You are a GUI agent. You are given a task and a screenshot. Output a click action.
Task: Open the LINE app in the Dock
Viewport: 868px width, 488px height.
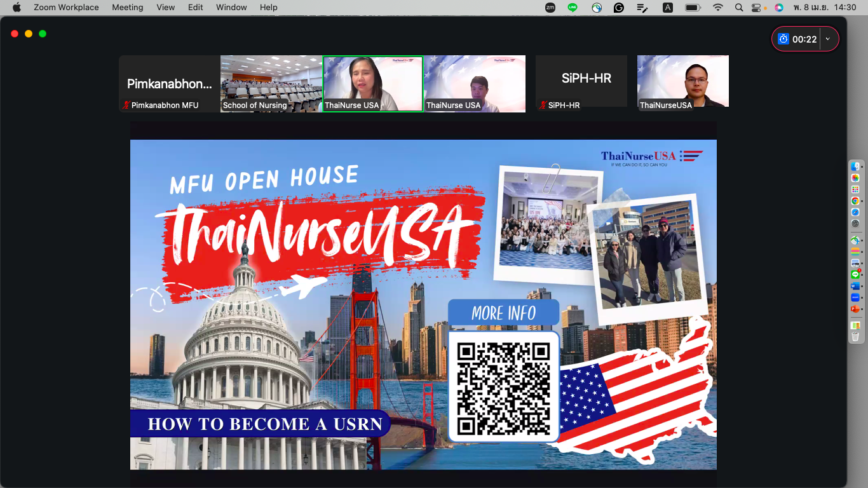855,274
